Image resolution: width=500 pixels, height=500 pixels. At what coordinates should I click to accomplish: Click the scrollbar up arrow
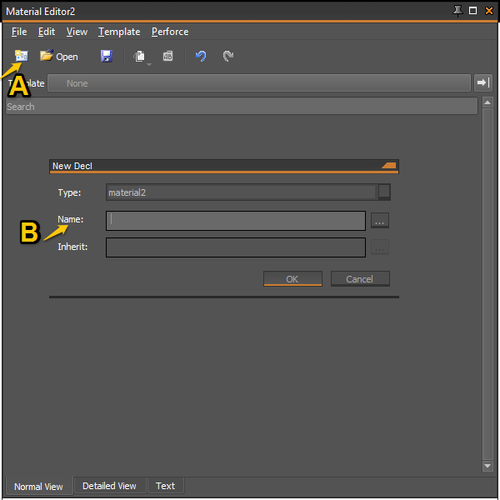pyautogui.click(x=487, y=103)
